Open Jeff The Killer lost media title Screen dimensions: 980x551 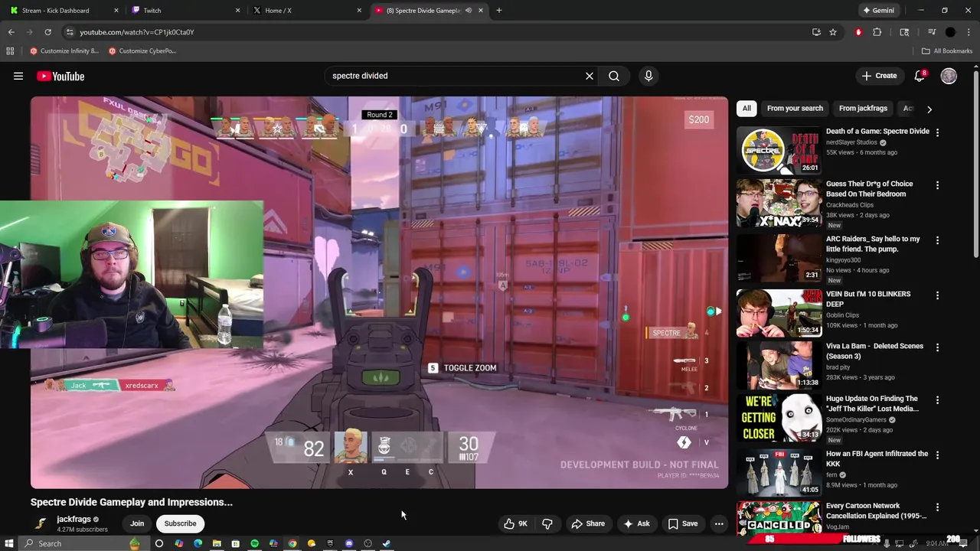[872, 403]
